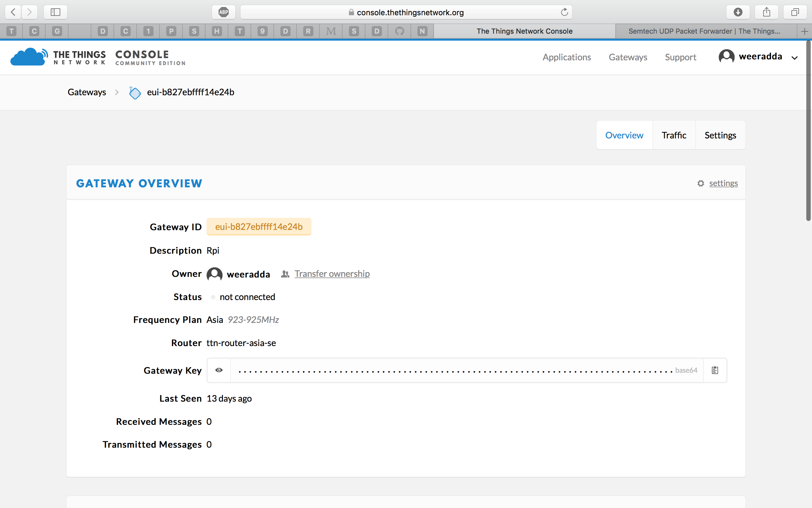Open Applications in the top navigation
This screenshot has width=812, height=508.
(566, 57)
